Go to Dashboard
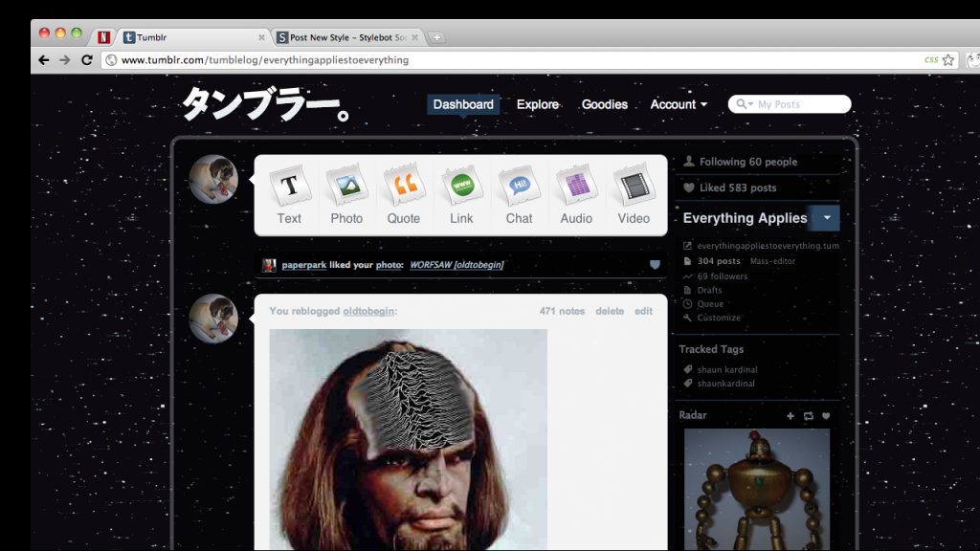The image size is (980, 551). click(x=463, y=104)
